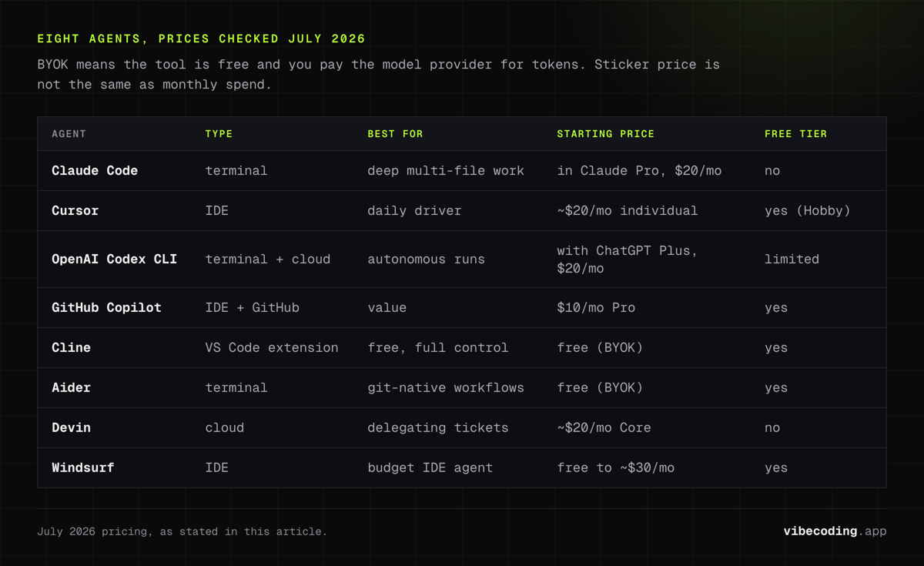924x566 pixels.
Task: Click the 'yes (Hobby)' free tier cell
Action: tap(808, 211)
